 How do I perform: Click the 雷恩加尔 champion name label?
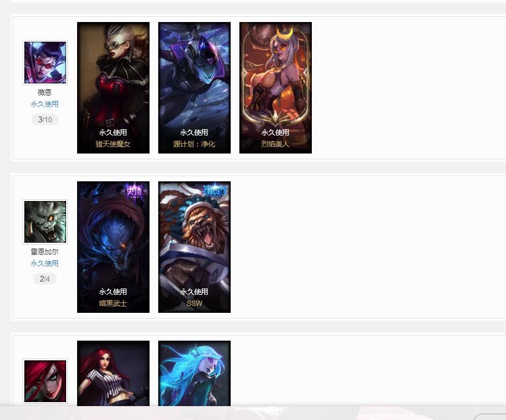click(45, 251)
